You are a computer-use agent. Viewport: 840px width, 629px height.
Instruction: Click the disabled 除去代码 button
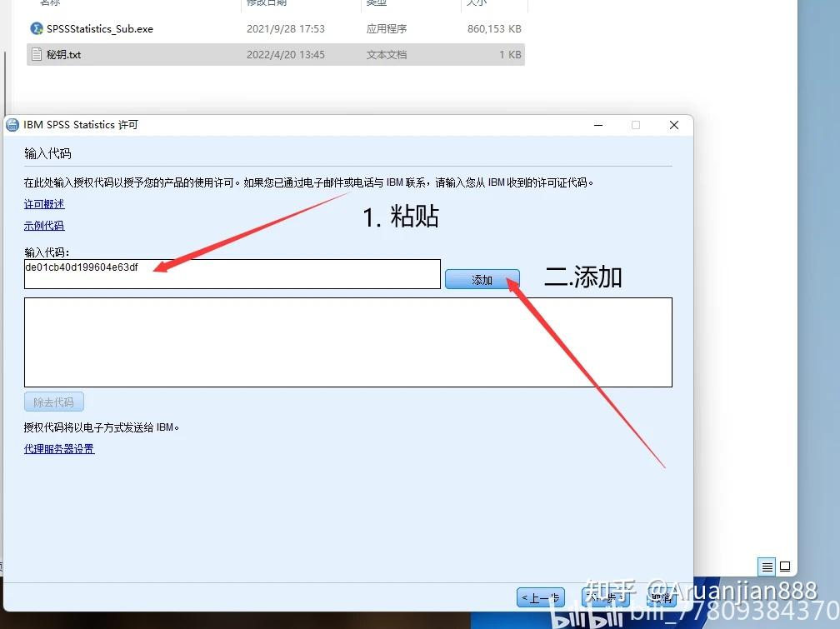53,402
